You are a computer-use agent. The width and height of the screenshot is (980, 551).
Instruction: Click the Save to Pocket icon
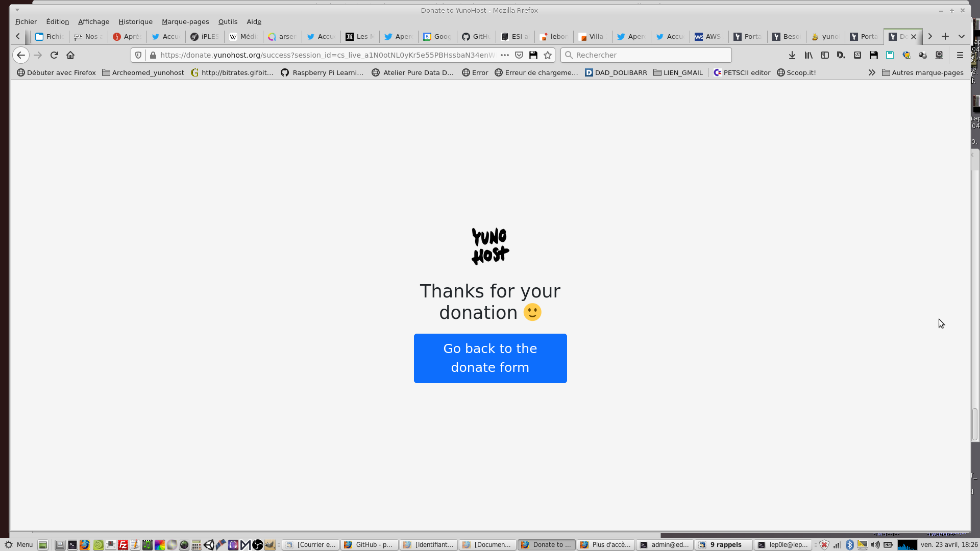point(519,55)
